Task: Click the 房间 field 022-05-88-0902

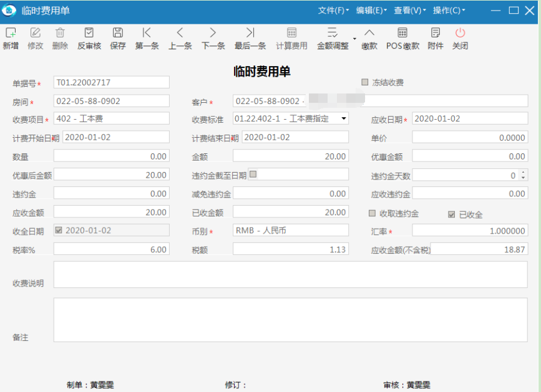Action: (x=112, y=101)
